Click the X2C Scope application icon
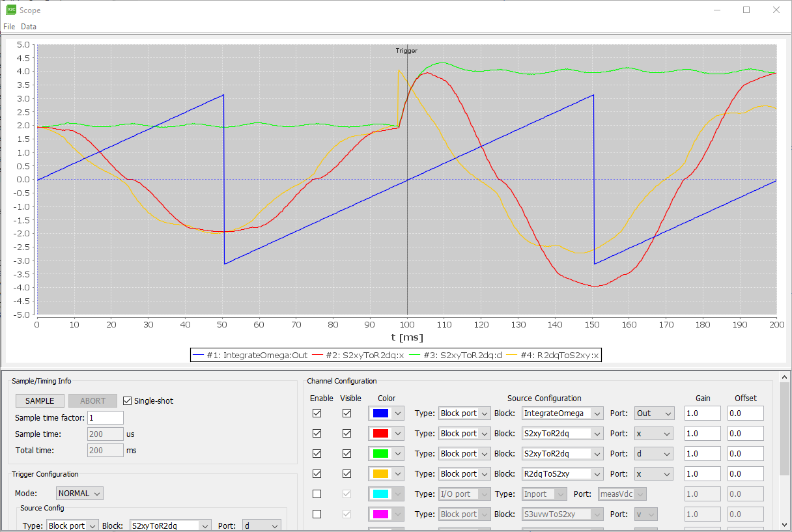This screenshot has height=532, width=792. pyautogui.click(x=9, y=10)
